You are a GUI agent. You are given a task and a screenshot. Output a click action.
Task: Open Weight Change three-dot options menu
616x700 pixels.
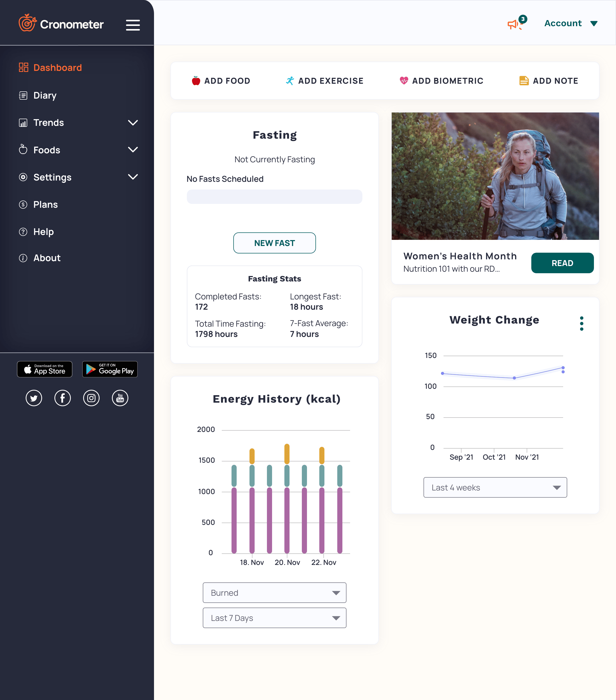point(581,324)
